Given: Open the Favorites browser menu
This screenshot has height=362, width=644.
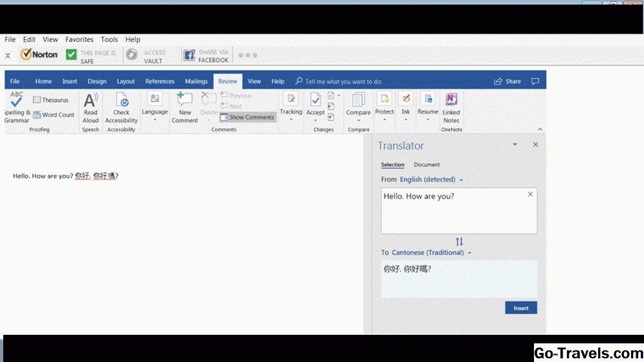Looking at the screenshot, I should click(x=79, y=40).
